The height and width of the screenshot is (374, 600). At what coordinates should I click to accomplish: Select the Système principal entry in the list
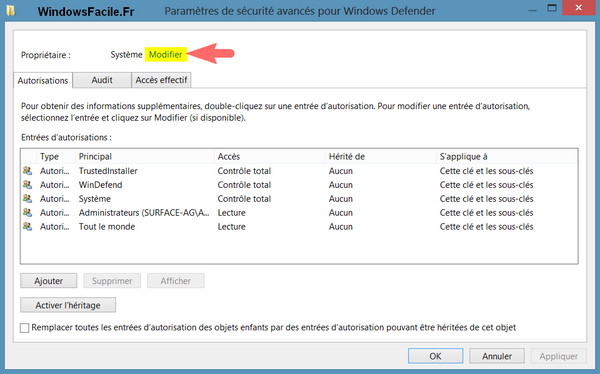(x=299, y=199)
